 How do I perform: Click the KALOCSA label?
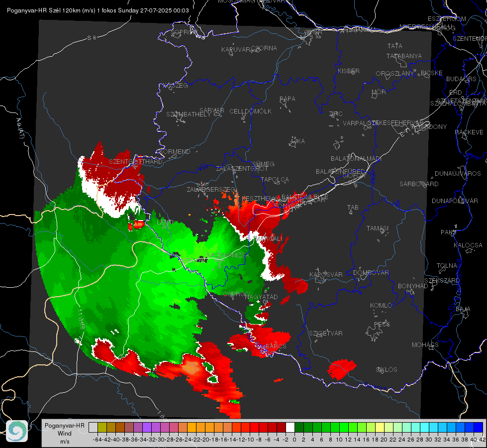tap(468, 245)
